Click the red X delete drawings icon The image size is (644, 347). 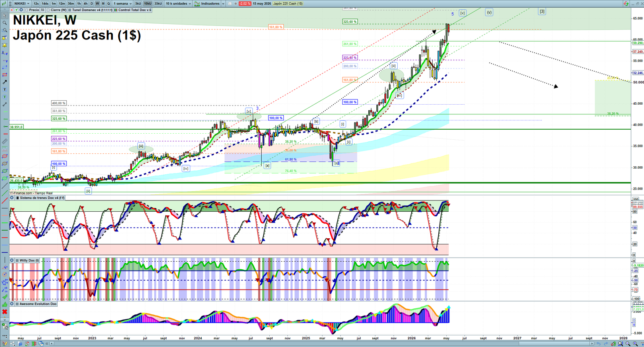coord(4,312)
